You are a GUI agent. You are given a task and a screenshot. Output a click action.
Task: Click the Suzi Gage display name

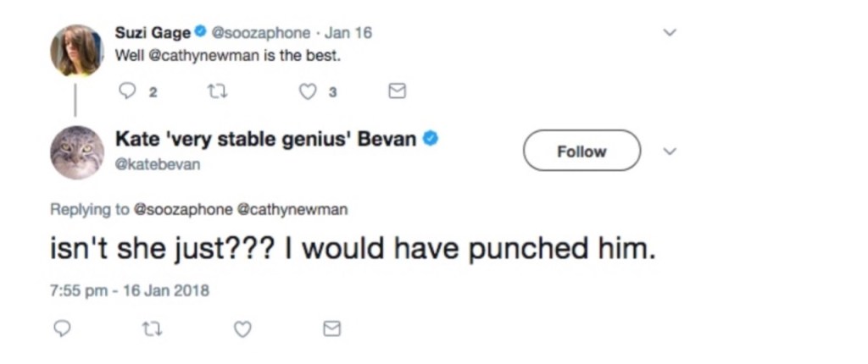point(153,33)
